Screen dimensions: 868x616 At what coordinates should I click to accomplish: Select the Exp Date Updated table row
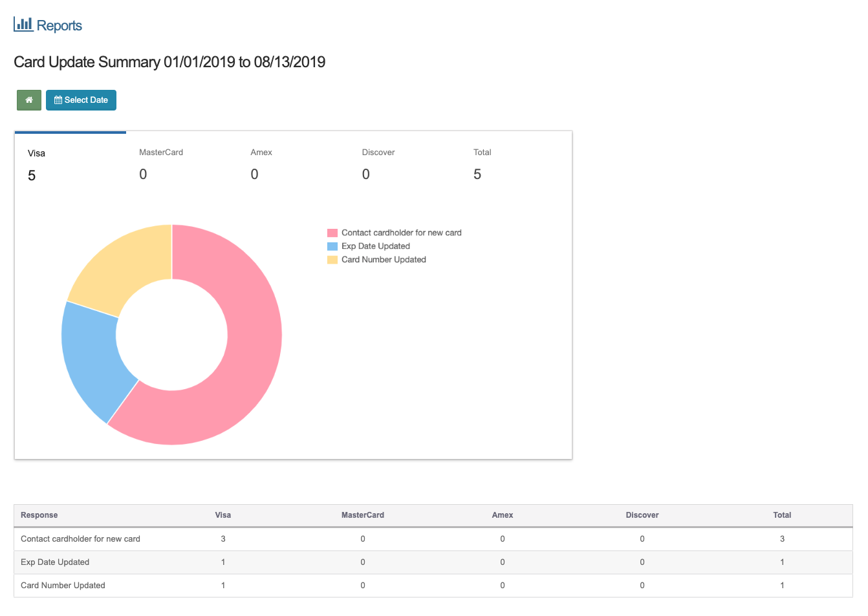(55, 562)
